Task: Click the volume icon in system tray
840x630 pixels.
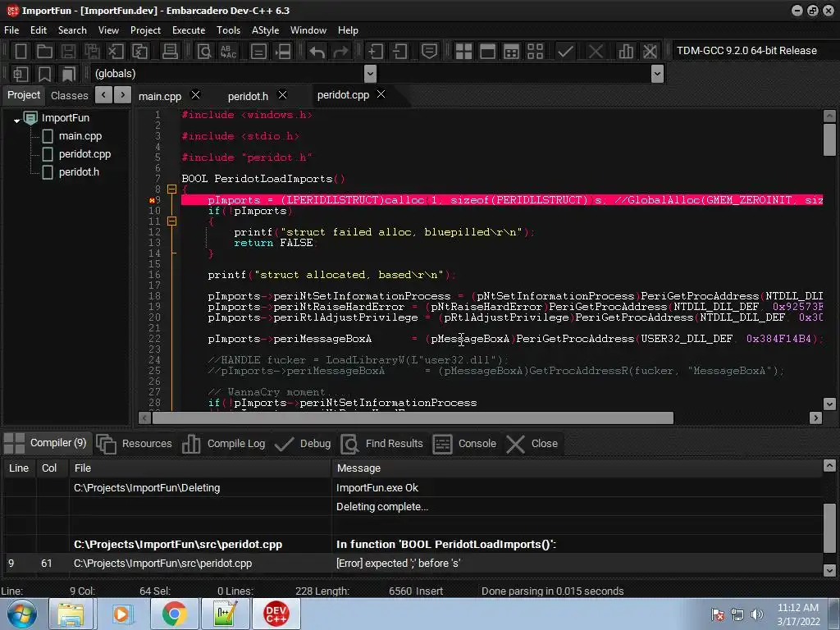Action: (x=756, y=614)
